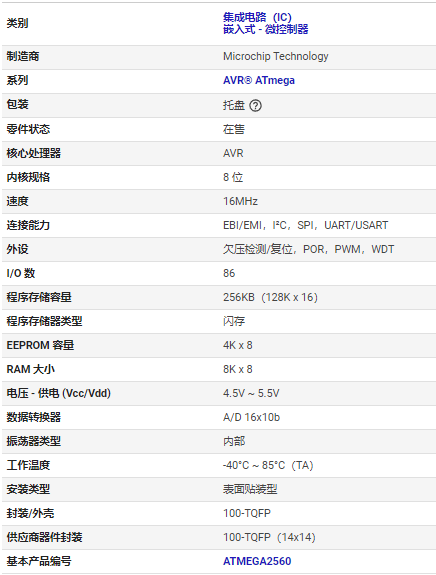
Task: Open the 嵌入式 - 微控制器 category link
Action: pos(265,29)
